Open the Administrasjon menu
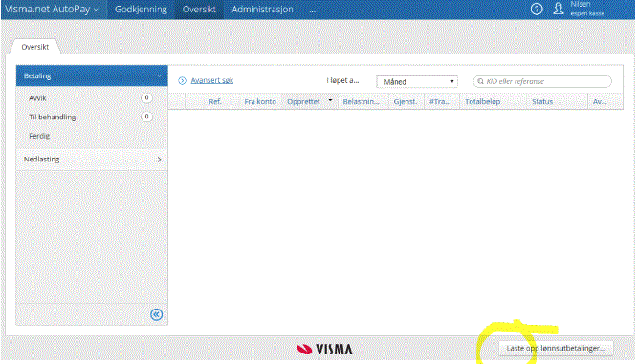The height and width of the screenshot is (364, 637). pyautogui.click(x=262, y=10)
